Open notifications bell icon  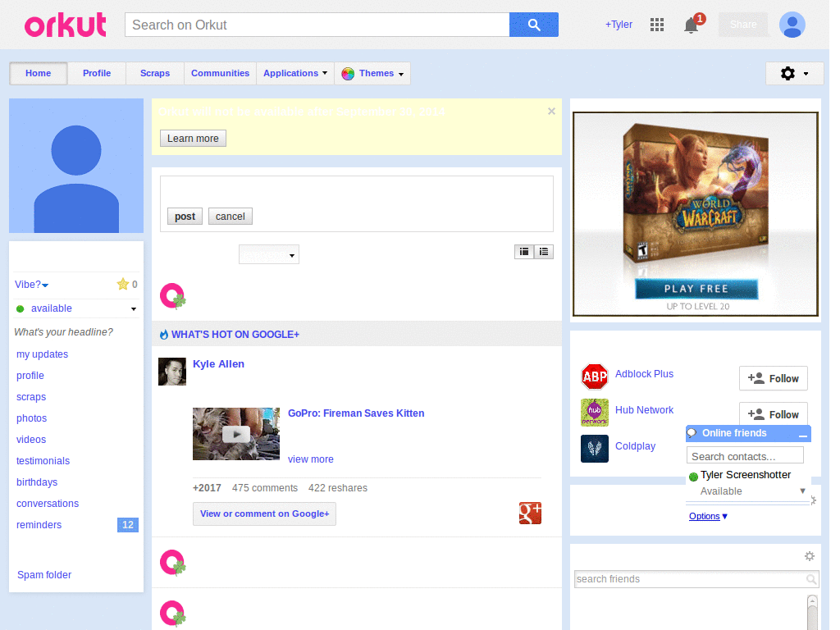point(692,25)
